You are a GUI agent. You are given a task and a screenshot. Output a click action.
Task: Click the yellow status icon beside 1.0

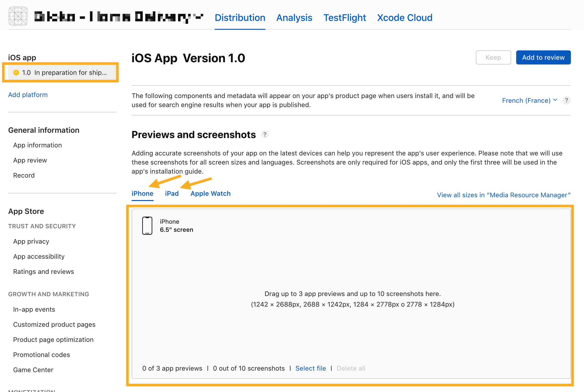coord(16,73)
